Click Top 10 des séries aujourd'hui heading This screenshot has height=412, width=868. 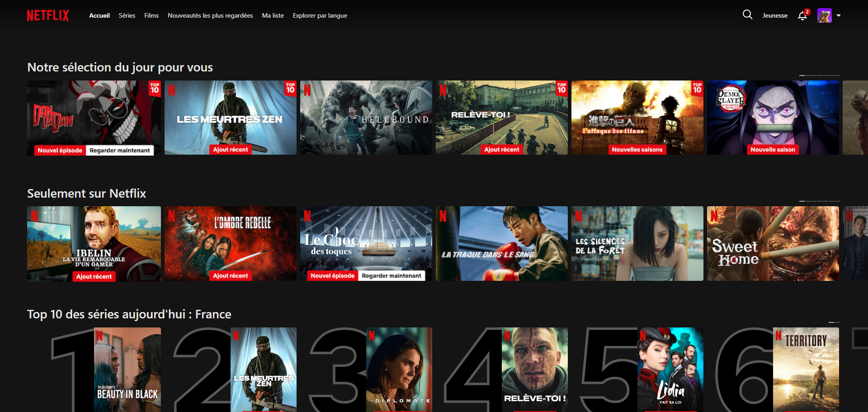pyautogui.click(x=129, y=314)
